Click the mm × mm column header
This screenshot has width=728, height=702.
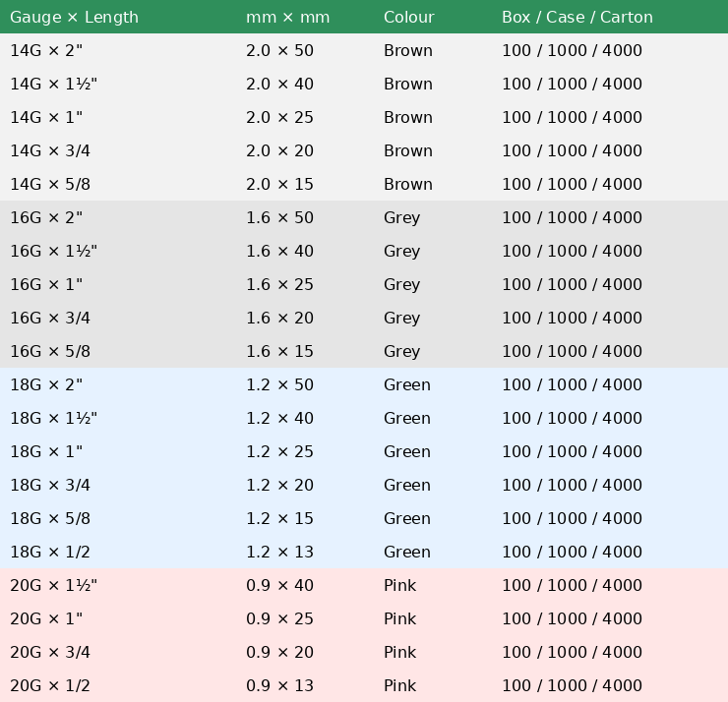click(287, 18)
